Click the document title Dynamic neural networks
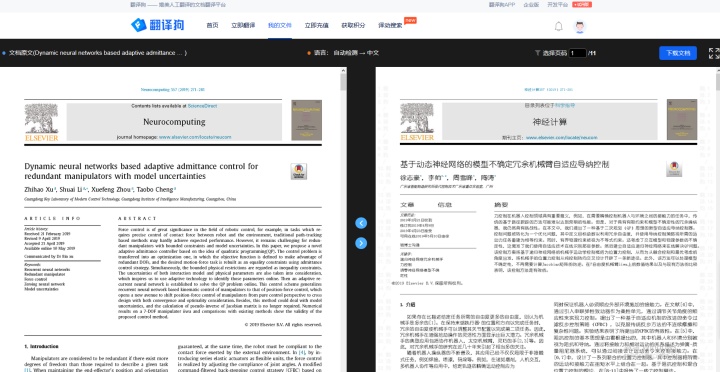Image resolution: width=720 pixels, height=372 pixels. [97, 53]
